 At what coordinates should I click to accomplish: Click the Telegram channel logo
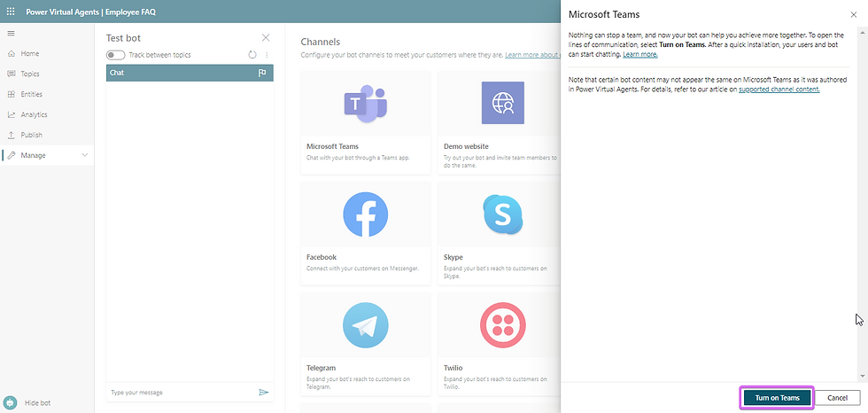tap(365, 325)
